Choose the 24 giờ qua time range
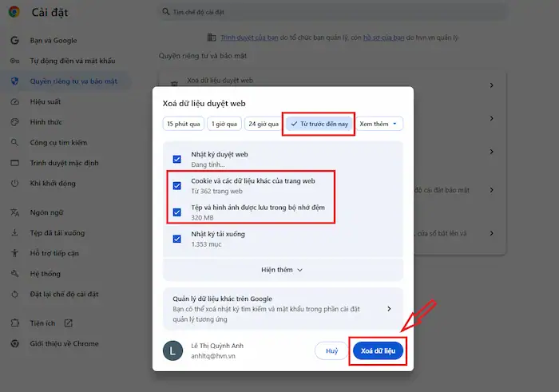This screenshot has height=392, width=559. click(x=263, y=124)
